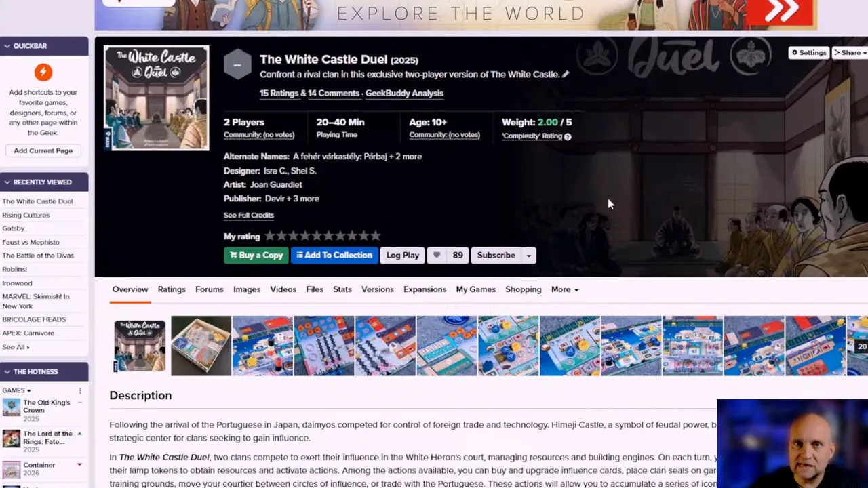868x488 pixels.
Task: Open the My Games tab
Action: (476, 289)
